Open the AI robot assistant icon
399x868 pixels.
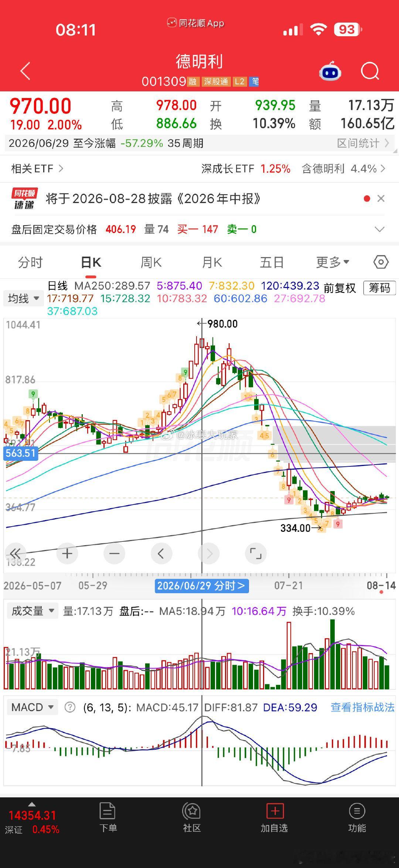[330, 71]
